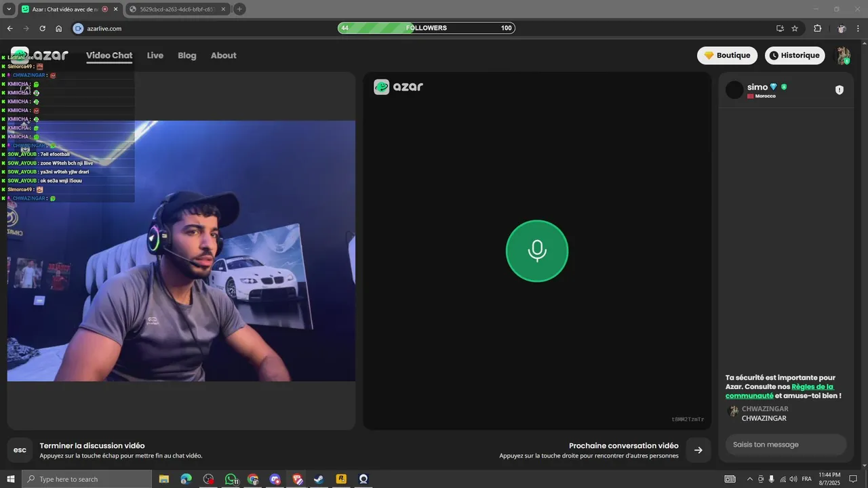
Task: Open the About page
Action: click(x=224, y=56)
